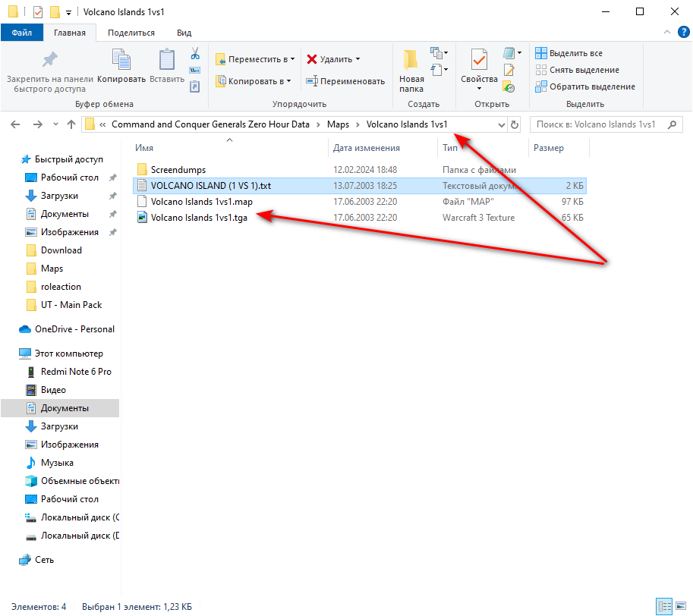
Task: Open Сеть in sidebar
Action: pos(36,560)
